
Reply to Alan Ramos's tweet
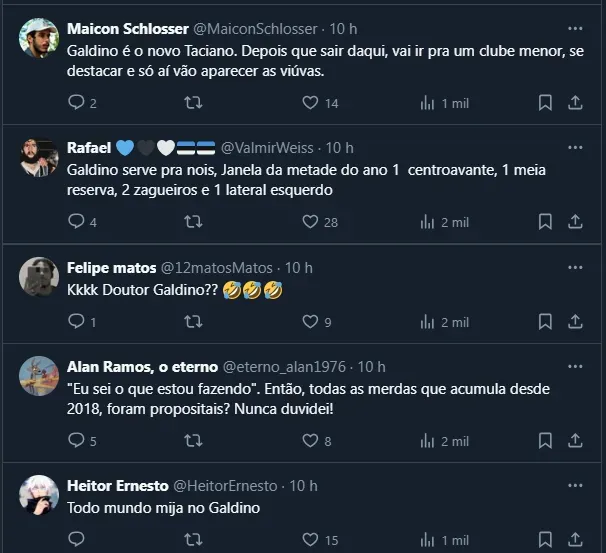(x=76, y=441)
